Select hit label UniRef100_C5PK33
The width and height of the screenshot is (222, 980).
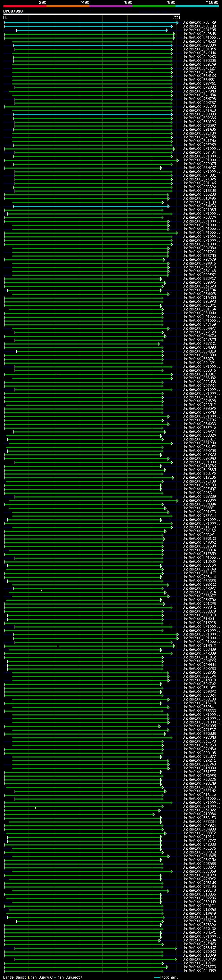(199, 485)
